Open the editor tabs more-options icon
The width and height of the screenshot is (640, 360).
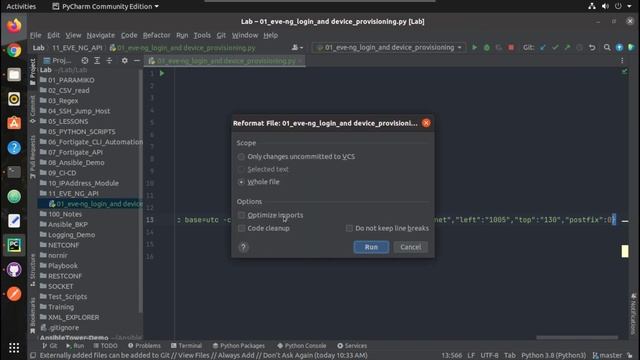point(622,60)
